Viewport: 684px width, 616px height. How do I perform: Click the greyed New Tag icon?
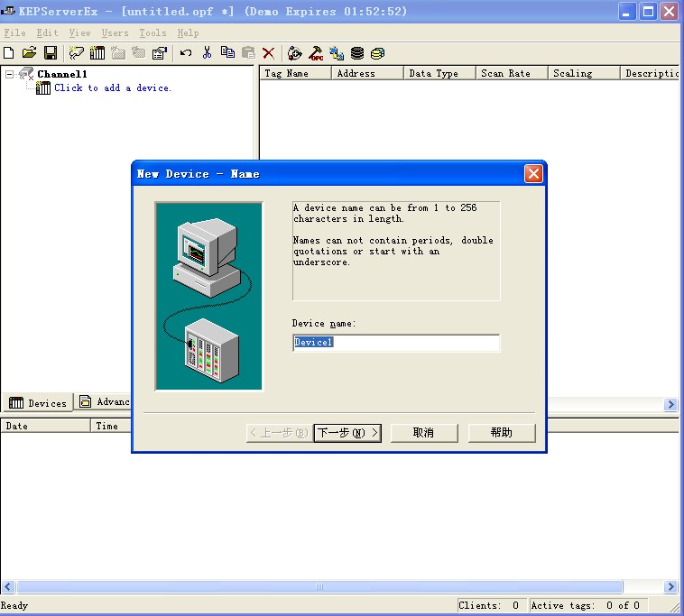[139, 53]
